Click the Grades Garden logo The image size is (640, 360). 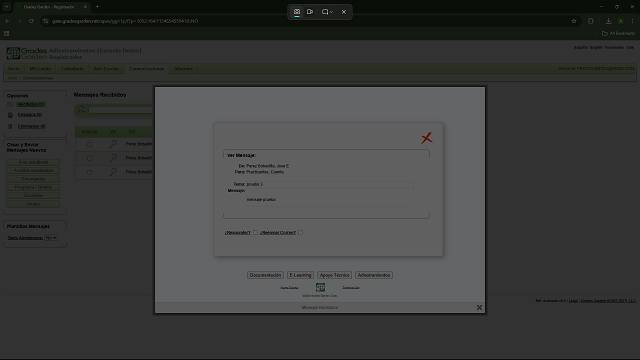[27, 53]
